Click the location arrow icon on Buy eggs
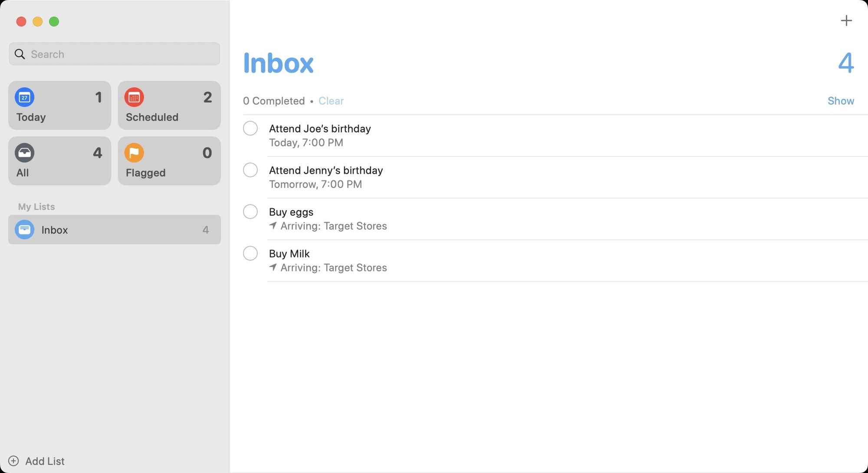 (273, 225)
